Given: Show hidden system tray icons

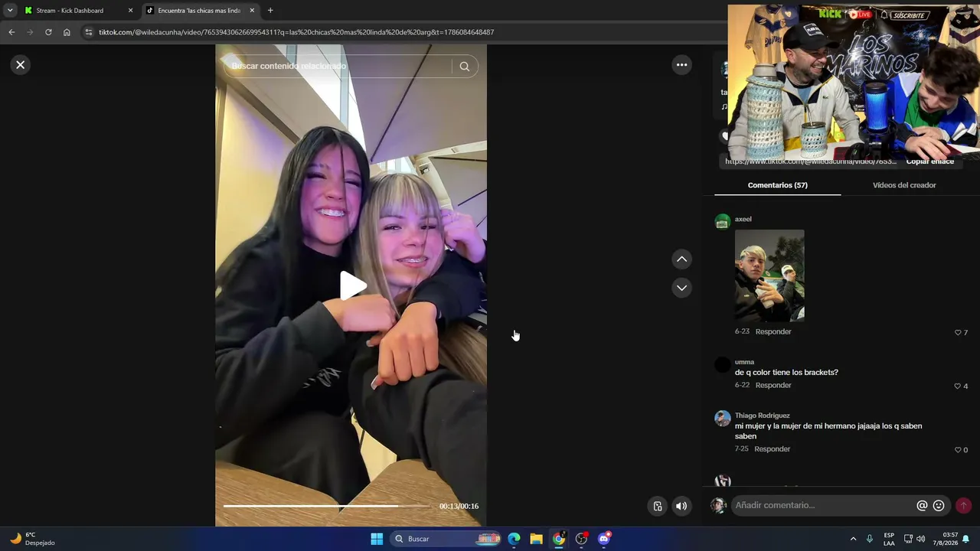Looking at the screenshot, I should 853,539.
